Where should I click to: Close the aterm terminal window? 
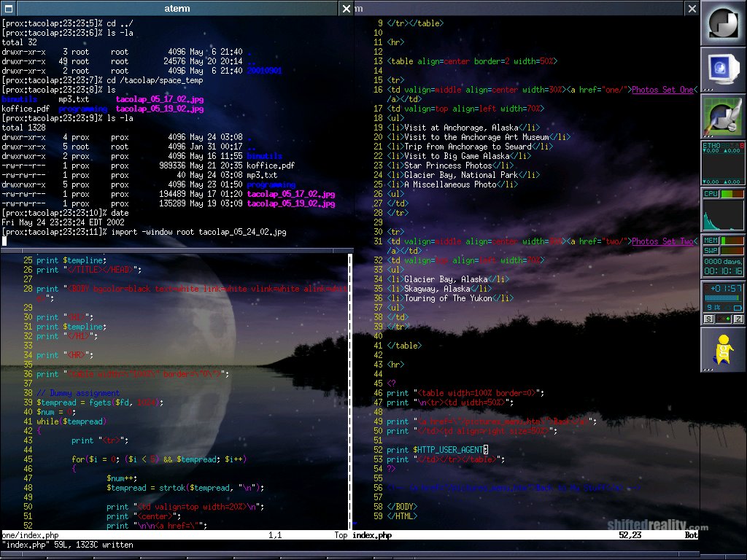[x=347, y=8]
